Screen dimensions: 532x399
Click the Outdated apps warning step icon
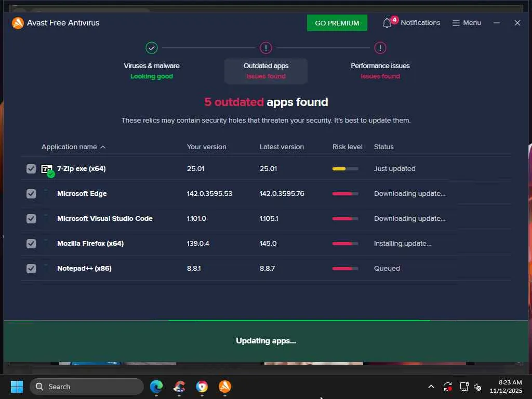click(x=266, y=48)
